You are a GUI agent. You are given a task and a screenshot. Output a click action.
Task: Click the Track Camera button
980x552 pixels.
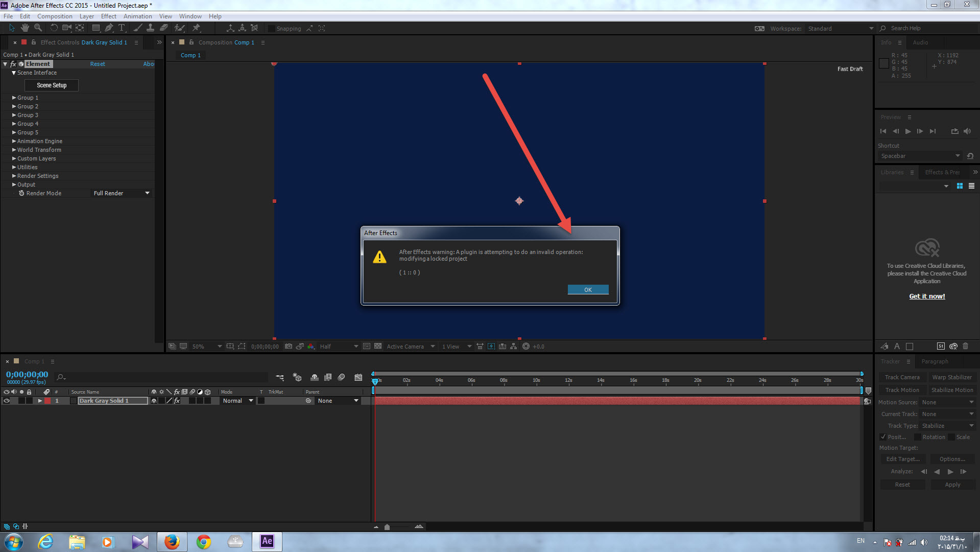[902, 377]
